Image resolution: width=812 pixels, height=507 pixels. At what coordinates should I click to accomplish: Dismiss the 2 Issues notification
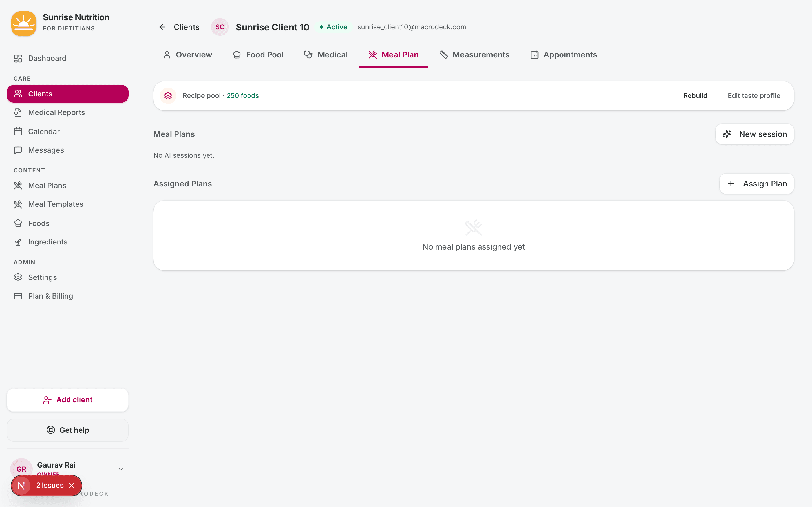(72, 485)
